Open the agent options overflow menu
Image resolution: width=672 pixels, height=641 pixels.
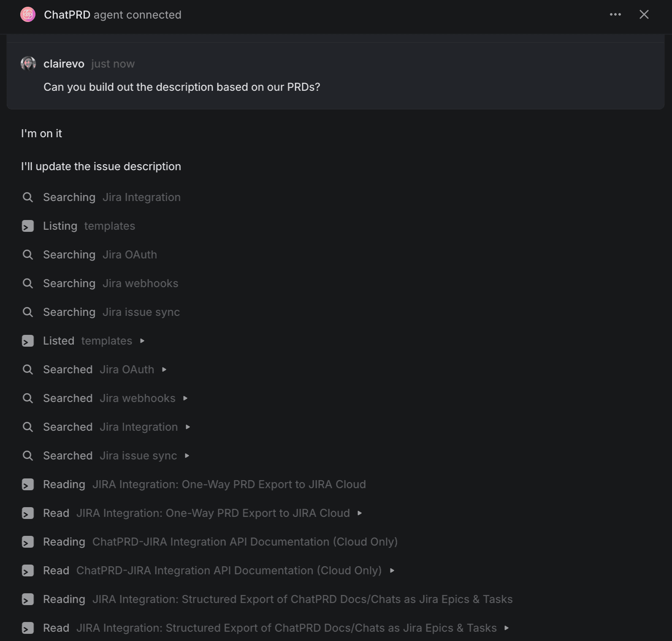(x=615, y=14)
